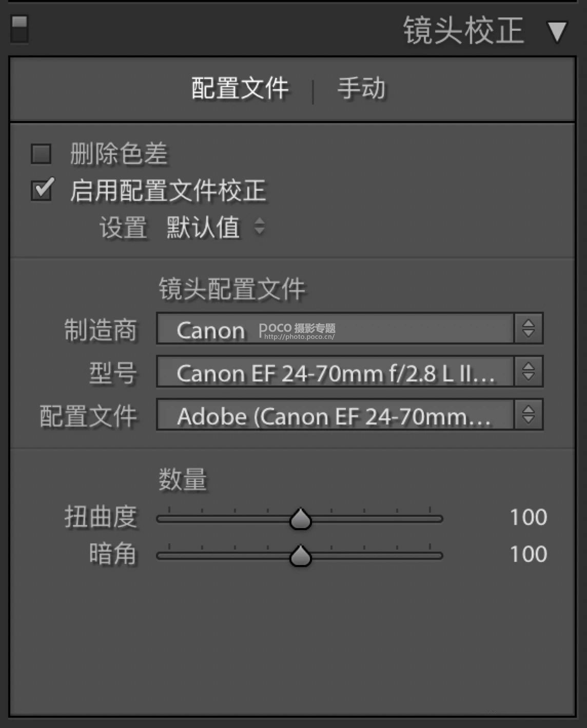Switch to the 配置文件 tab
The height and width of the screenshot is (728, 587).
(x=240, y=88)
